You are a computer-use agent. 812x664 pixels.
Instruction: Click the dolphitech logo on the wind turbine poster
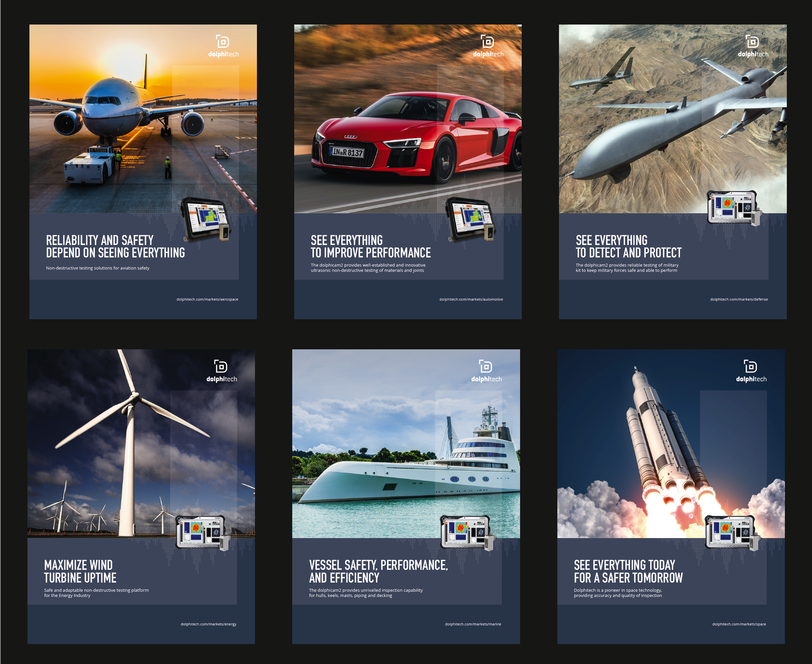point(221,371)
